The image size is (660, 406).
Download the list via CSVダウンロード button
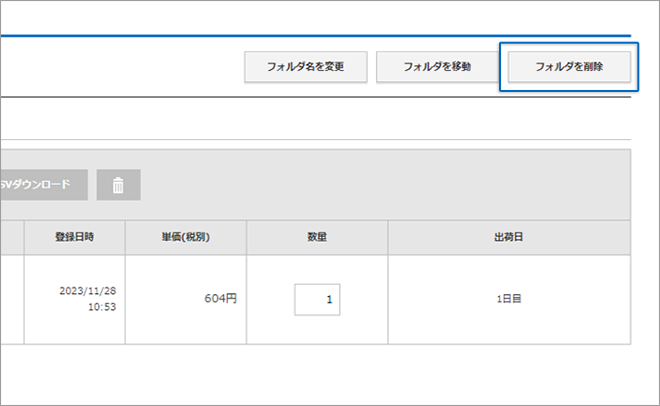43,185
